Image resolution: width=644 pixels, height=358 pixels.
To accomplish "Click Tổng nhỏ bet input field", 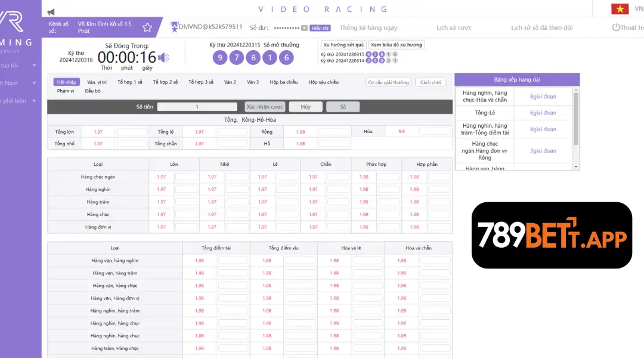I will [131, 144].
